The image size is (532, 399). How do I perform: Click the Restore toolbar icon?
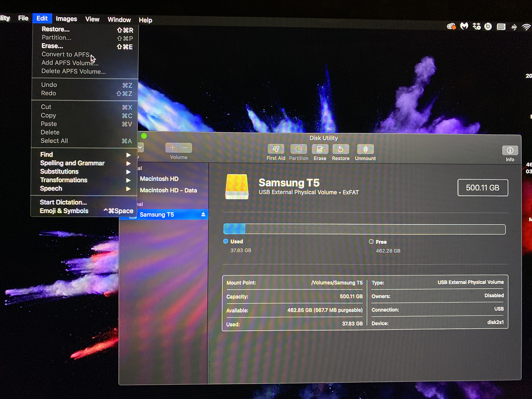point(341,149)
